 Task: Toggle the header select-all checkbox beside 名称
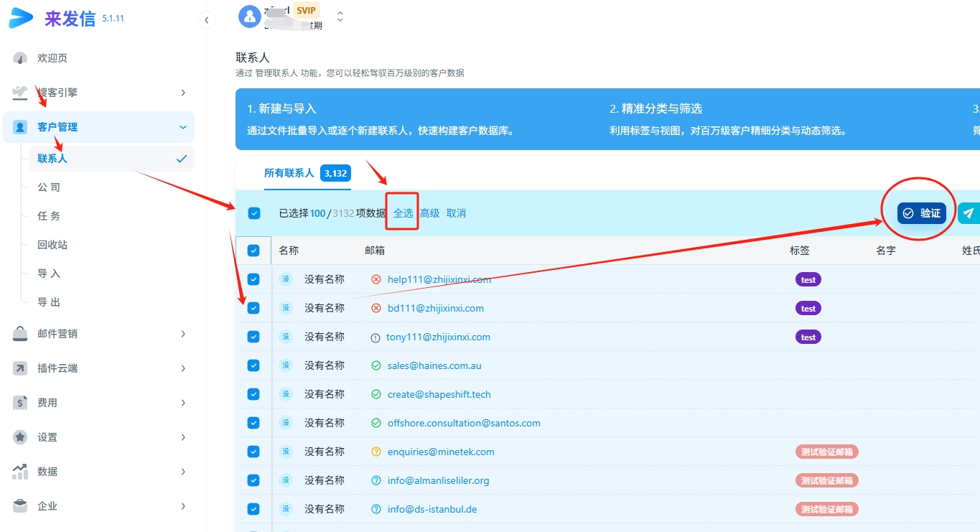[x=253, y=251]
